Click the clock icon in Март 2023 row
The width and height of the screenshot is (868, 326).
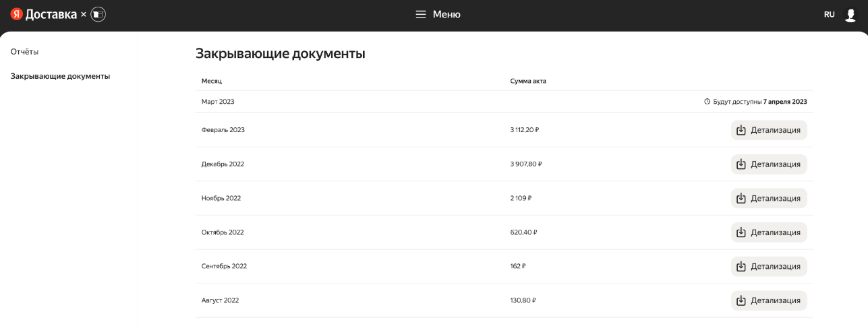coord(707,102)
